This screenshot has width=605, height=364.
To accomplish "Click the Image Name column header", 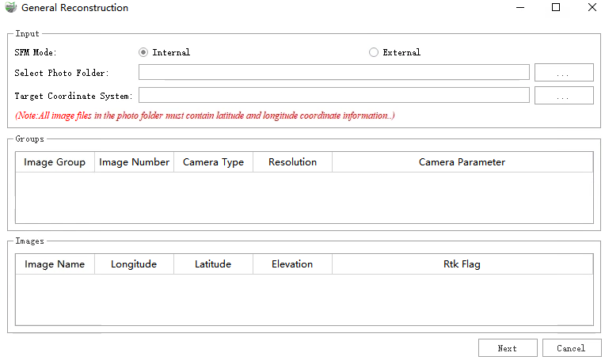I will pos(55,264).
